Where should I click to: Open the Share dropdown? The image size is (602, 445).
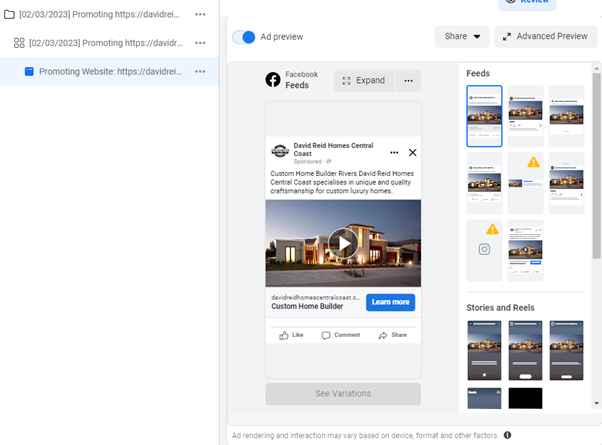click(x=461, y=37)
